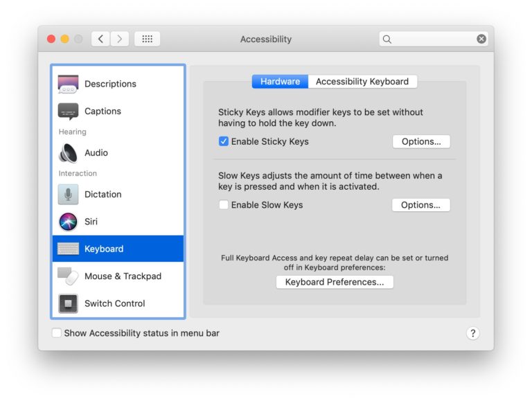Screen dimensions: 532x401
Task: Select the Audio speaker icon
Action: tap(68, 153)
